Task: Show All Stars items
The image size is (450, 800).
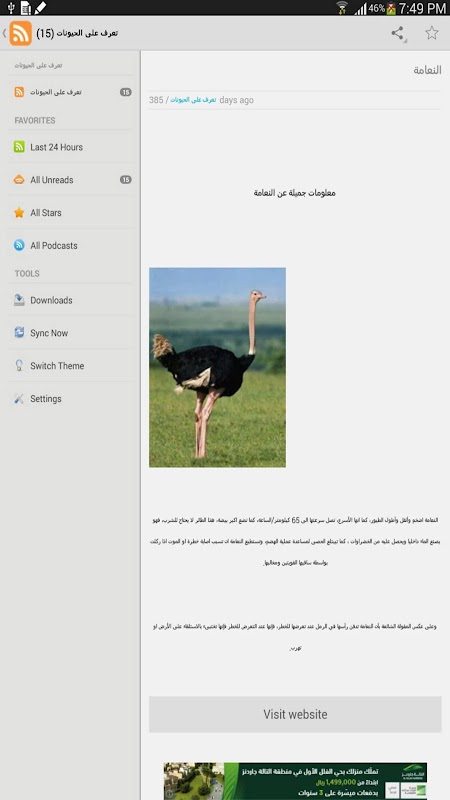Action: pos(71,213)
